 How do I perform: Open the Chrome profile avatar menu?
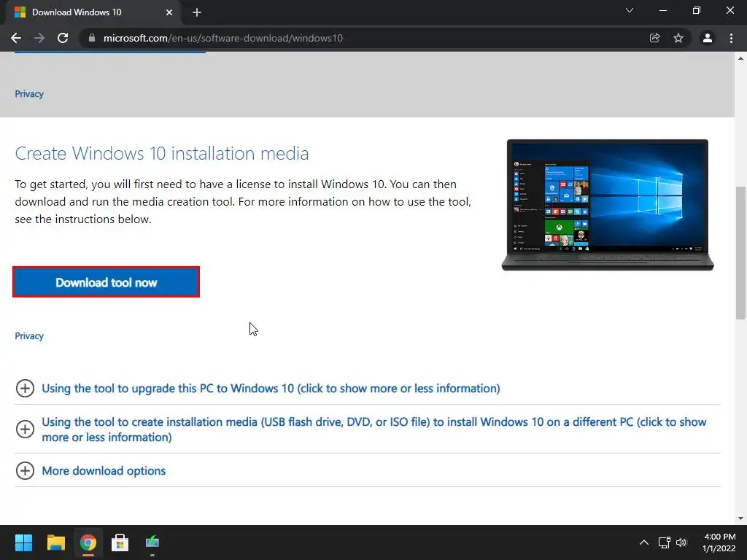[x=708, y=38]
